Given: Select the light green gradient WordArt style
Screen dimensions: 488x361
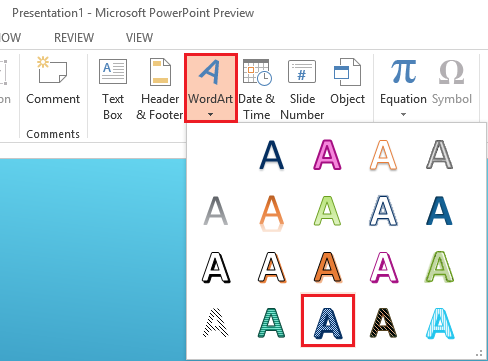Looking at the screenshot, I should (x=327, y=211).
